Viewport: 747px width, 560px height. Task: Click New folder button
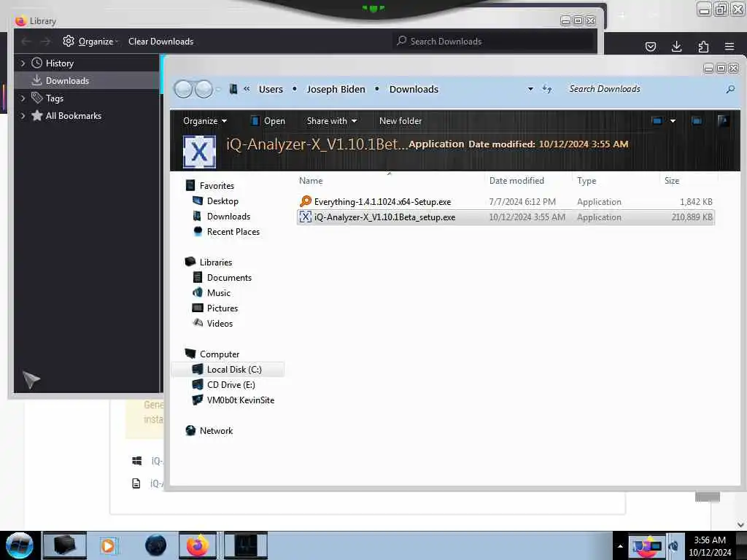coord(400,121)
